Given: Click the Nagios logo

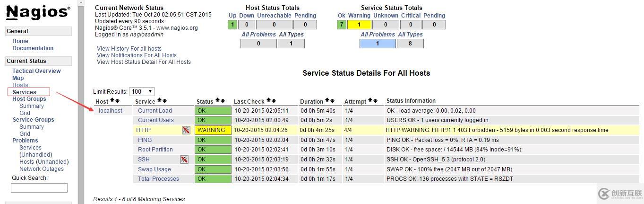Looking at the screenshot, I should click(38, 12).
